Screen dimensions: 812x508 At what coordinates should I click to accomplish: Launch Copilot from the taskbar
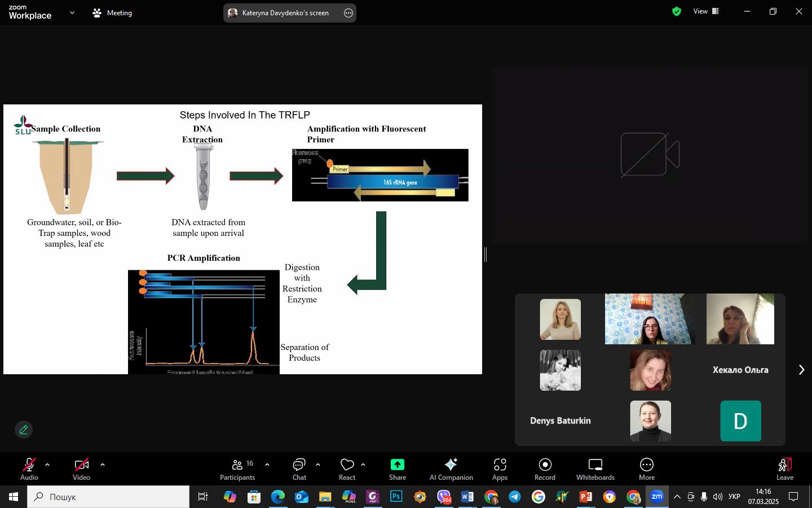click(230, 497)
